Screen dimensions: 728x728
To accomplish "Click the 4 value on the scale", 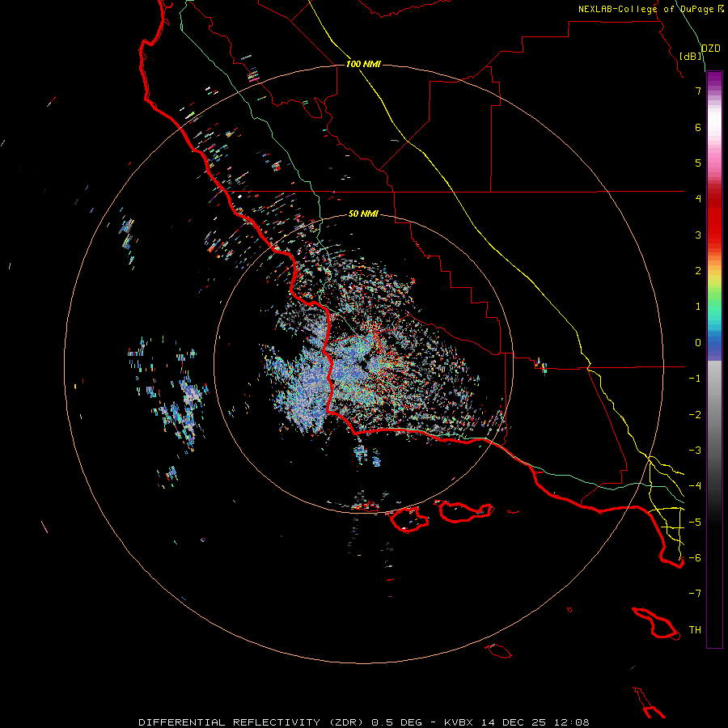I will pyautogui.click(x=698, y=199).
